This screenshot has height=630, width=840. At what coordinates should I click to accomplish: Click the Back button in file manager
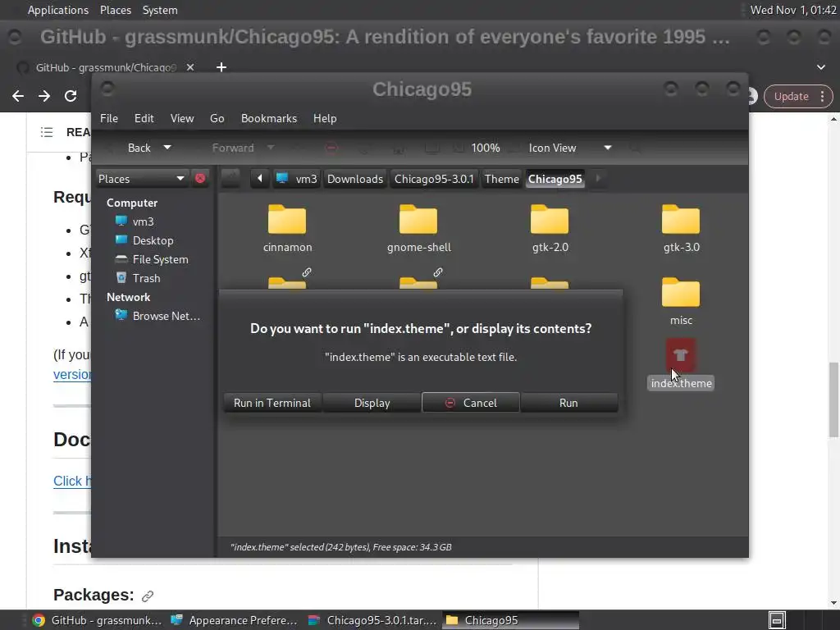click(139, 148)
